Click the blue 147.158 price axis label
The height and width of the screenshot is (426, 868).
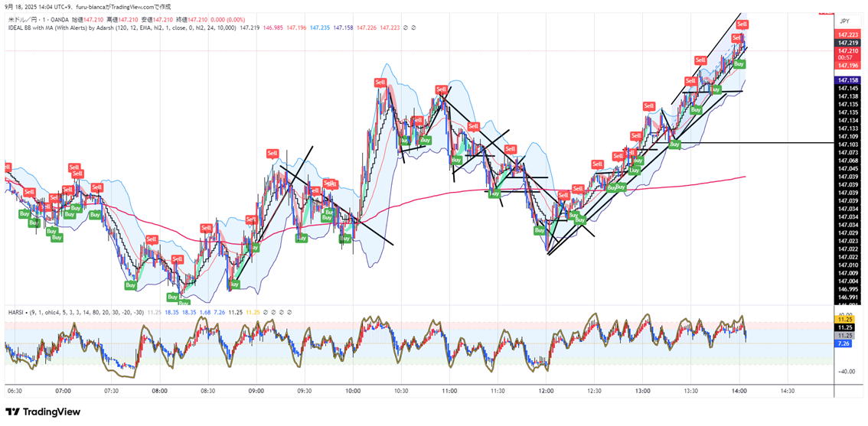pyautogui.click(x=847, y=80)
